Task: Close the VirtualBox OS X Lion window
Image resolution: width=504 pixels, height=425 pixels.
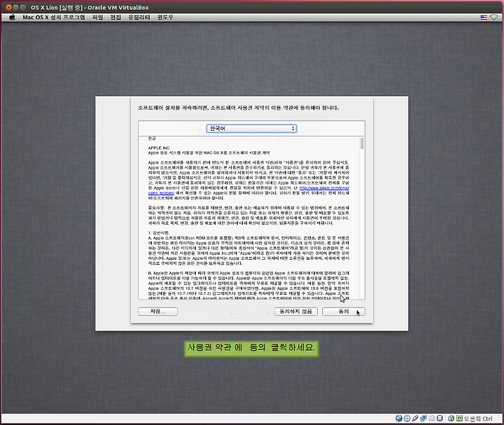Action: pos(8,7)
